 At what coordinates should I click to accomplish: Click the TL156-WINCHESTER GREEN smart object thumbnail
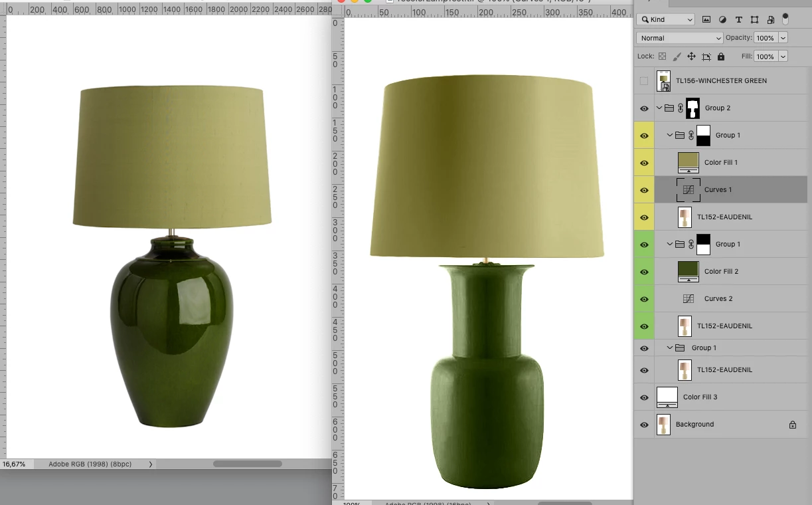point(664,81)
